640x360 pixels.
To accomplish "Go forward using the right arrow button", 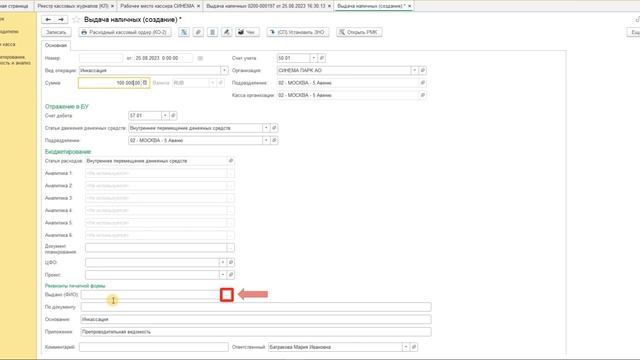I will tap(61, 20).
